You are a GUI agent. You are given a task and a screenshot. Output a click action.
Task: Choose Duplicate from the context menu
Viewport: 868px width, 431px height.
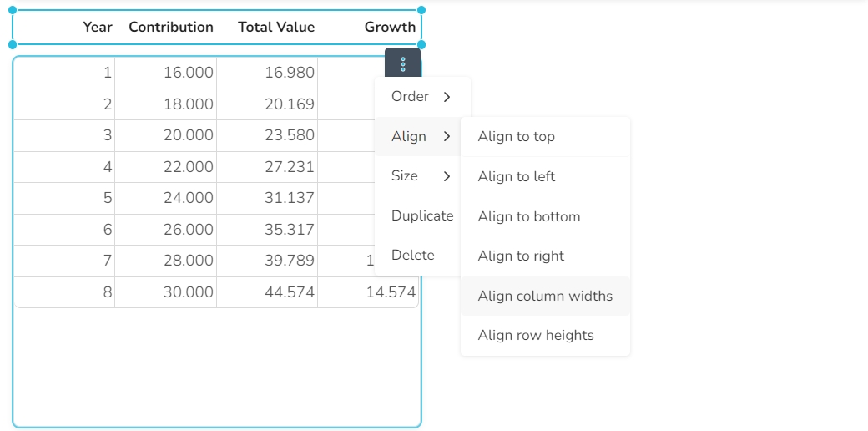421,215
